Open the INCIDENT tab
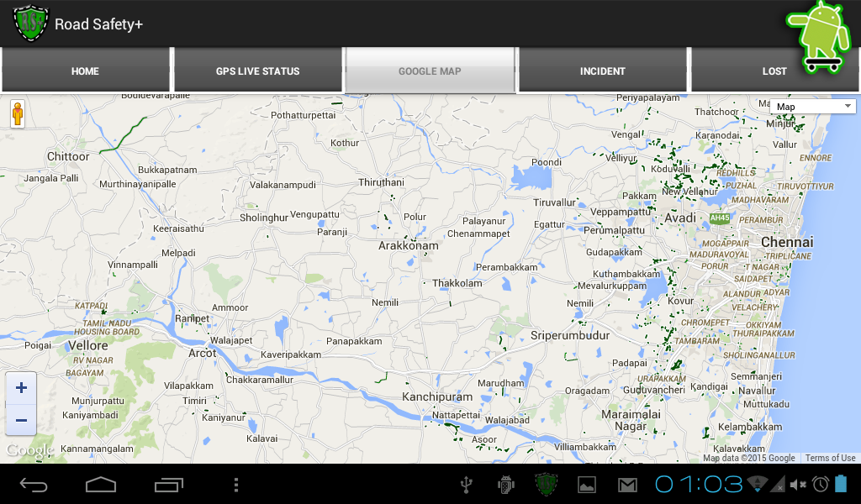Viewport: 861px width, 504px height. pos(602,71)
